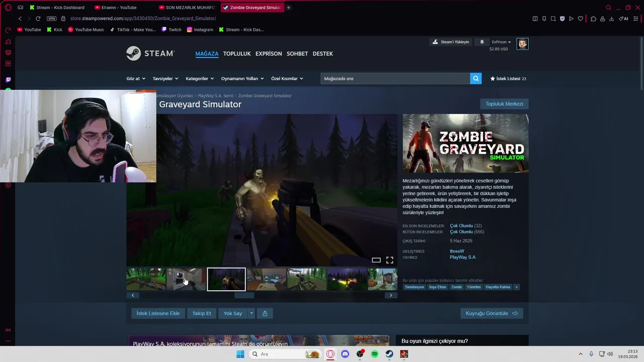Click the Mağazada ara search field
The width and height of the screenshot is (644, 362).
(x=395, y=78)
